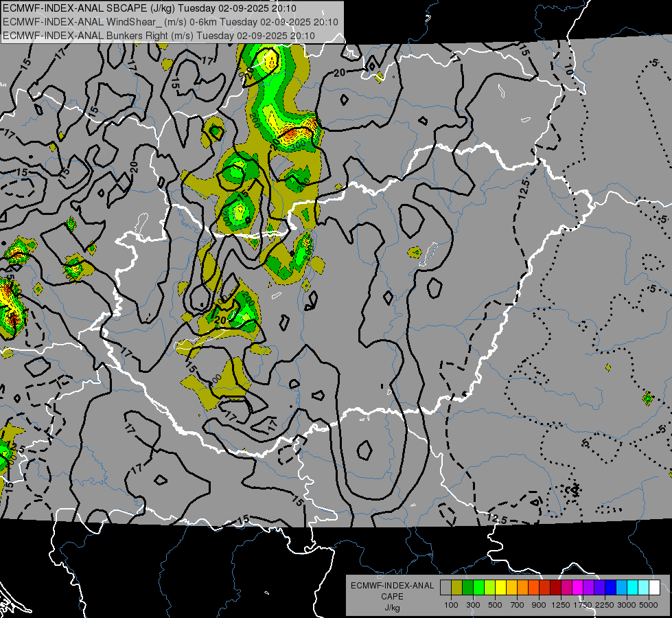Click the gray swatch in CAPE legend
The width and height of the screenshot is (672, 618).
point(445,587)
